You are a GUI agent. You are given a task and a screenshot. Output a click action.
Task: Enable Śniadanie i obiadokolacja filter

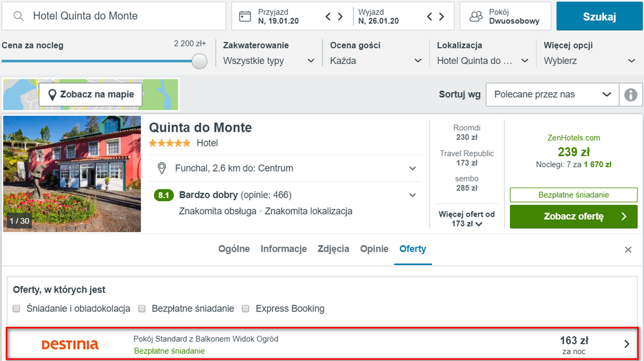(17, 309)
